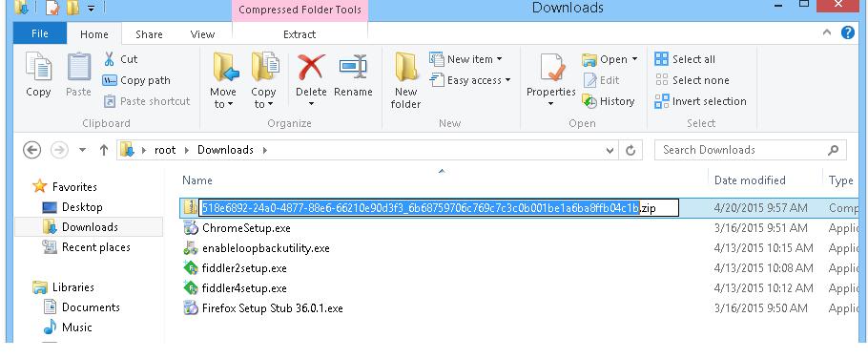
Task: Click the ChromeSetup.exe file icon
Action: 191,227
